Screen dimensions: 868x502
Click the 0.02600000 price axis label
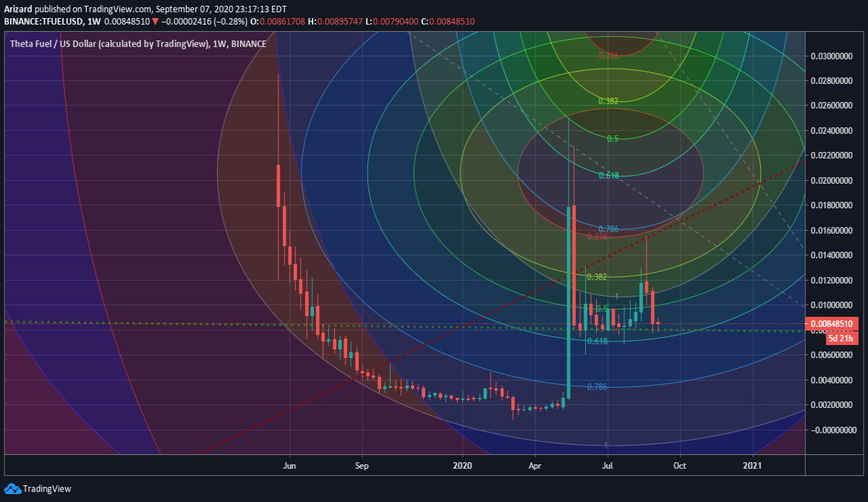pos(831,106)
